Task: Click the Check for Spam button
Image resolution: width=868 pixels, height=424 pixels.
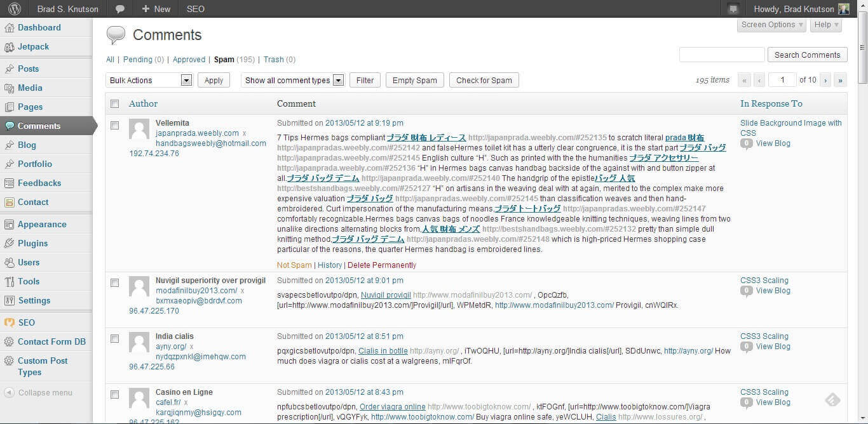Action: pos(484,80)
